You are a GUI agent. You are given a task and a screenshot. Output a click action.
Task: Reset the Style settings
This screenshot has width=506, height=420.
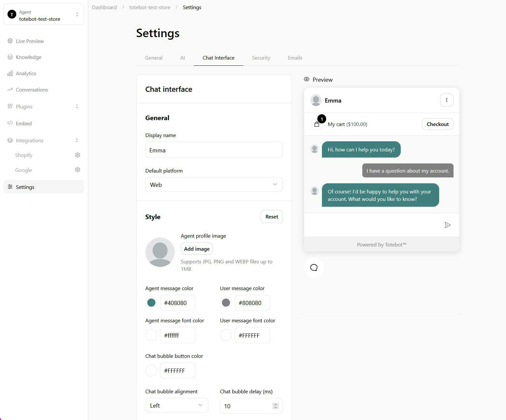pos(271,217)
